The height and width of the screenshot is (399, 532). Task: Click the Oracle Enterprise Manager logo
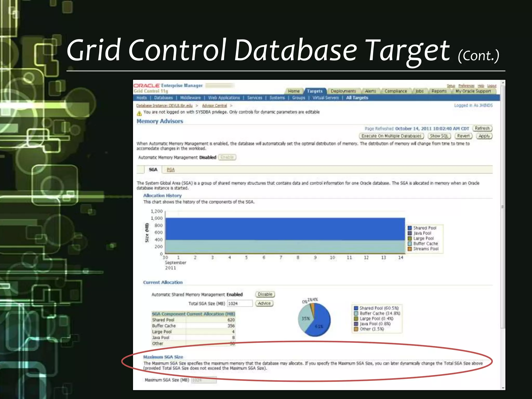coord(168,85)
